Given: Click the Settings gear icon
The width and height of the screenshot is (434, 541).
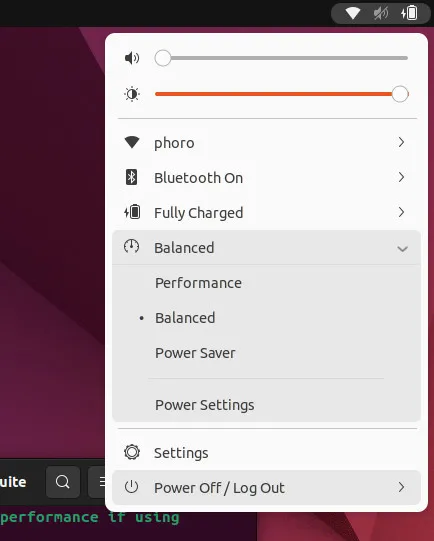Looking at the screenshot, I should coord(132,452).
